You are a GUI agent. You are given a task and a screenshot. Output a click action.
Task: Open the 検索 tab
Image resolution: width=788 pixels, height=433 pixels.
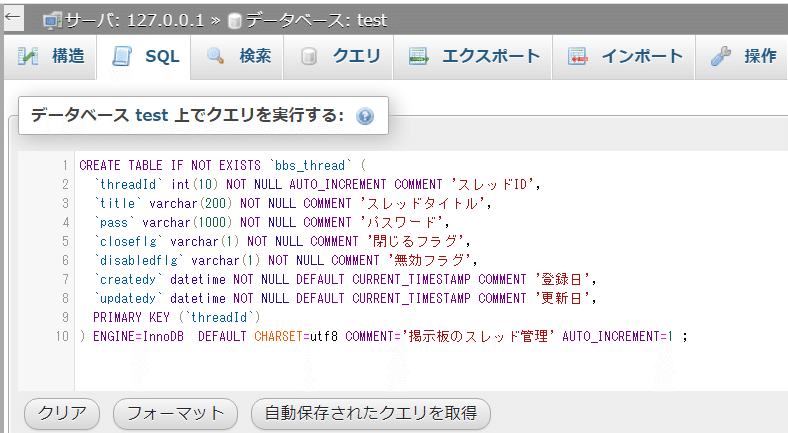point(237,57)
